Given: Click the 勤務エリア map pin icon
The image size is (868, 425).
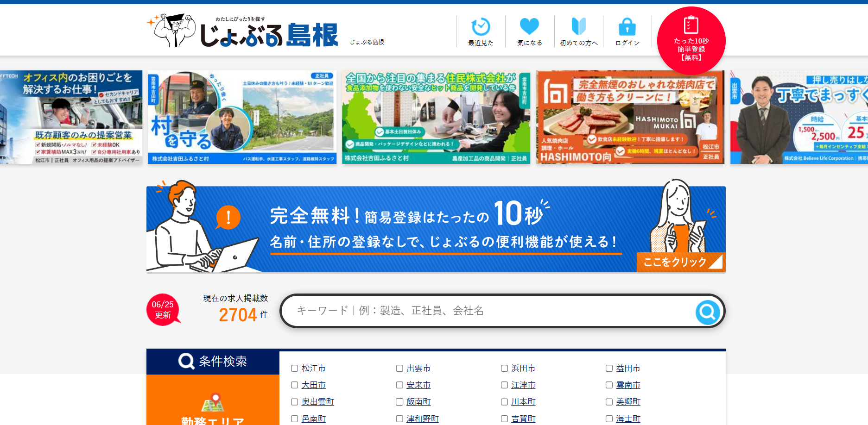Looking at the screenshot, I should pyautogui.click(x=213, y=402).
